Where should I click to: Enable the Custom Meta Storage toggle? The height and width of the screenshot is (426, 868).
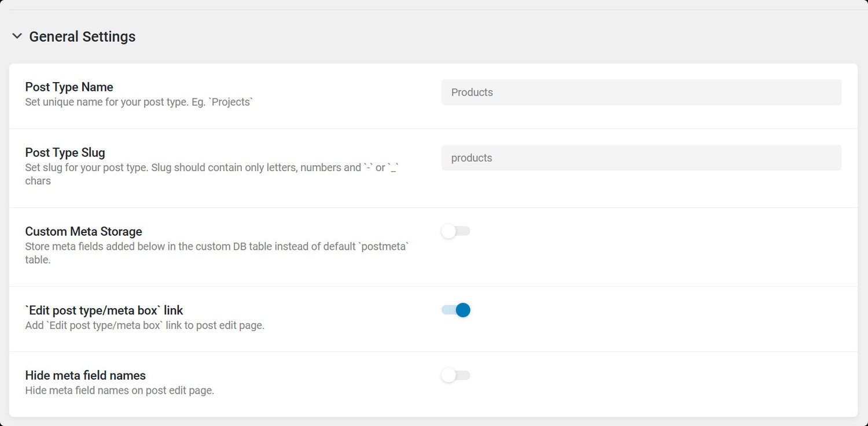[456, 231]
